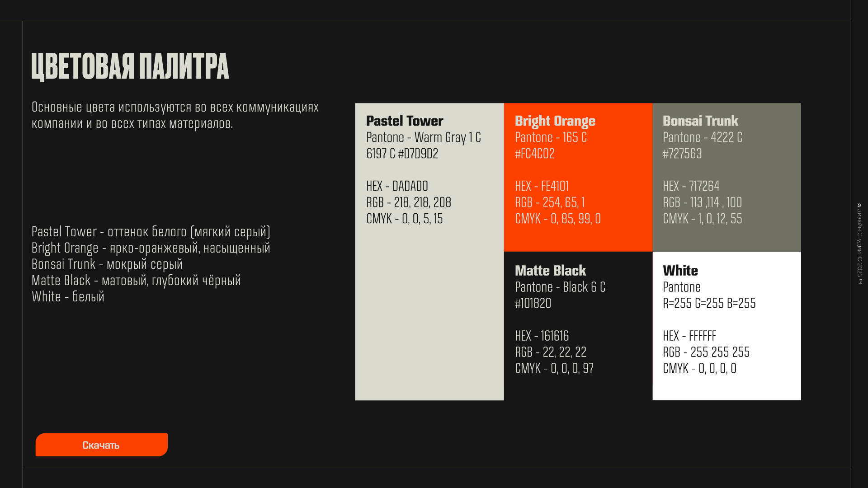This screenshot has height=488, width=868.
Task: Click Pantone - 4222 C label
Action: click(703, 137)
